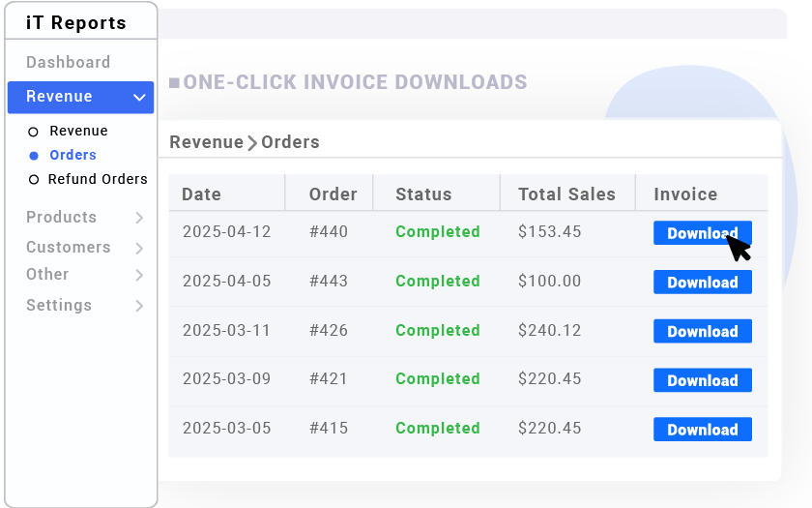This screenshot has height=508, width=812.
Task: Click the iT Reports logo title
Action: [x=76, y=23]
